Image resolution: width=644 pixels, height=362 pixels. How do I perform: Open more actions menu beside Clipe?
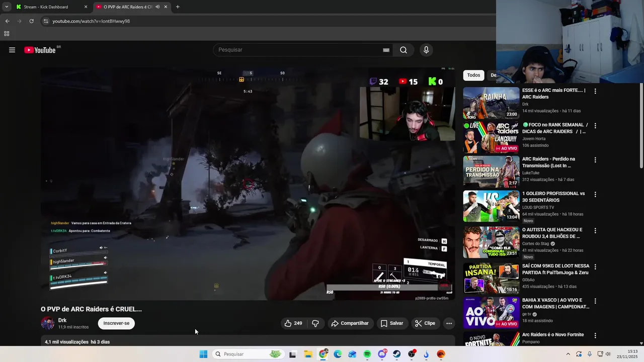pos(449,323)
